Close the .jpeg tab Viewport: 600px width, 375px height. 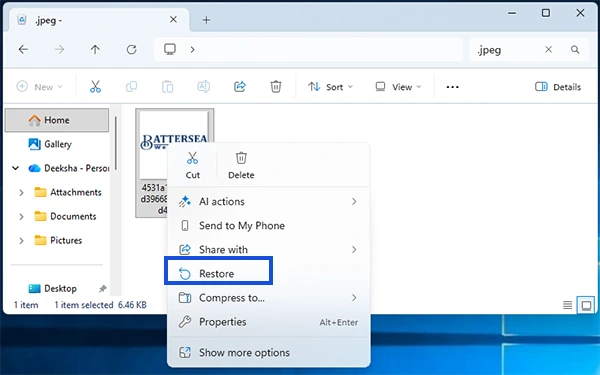point(173,20)
